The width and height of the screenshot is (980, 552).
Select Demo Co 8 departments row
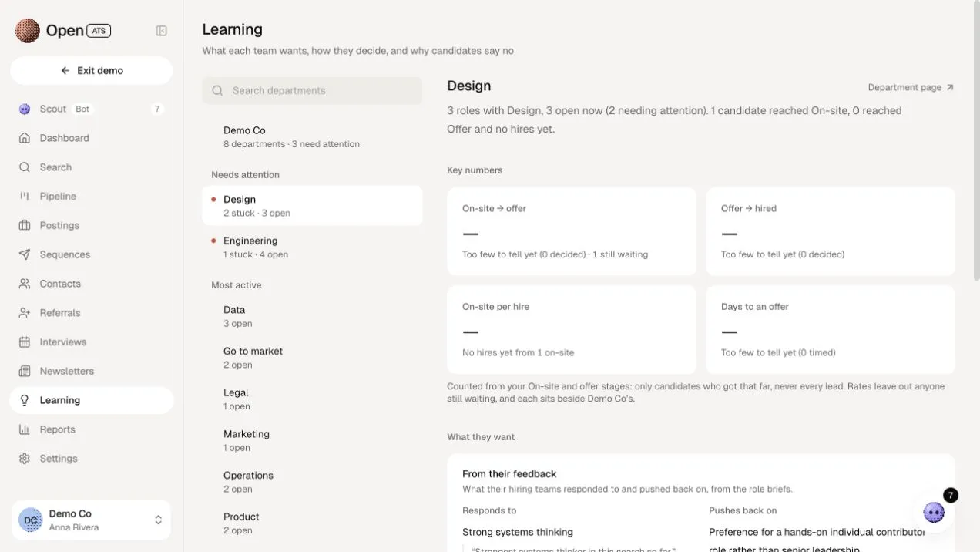click(312, 136)
